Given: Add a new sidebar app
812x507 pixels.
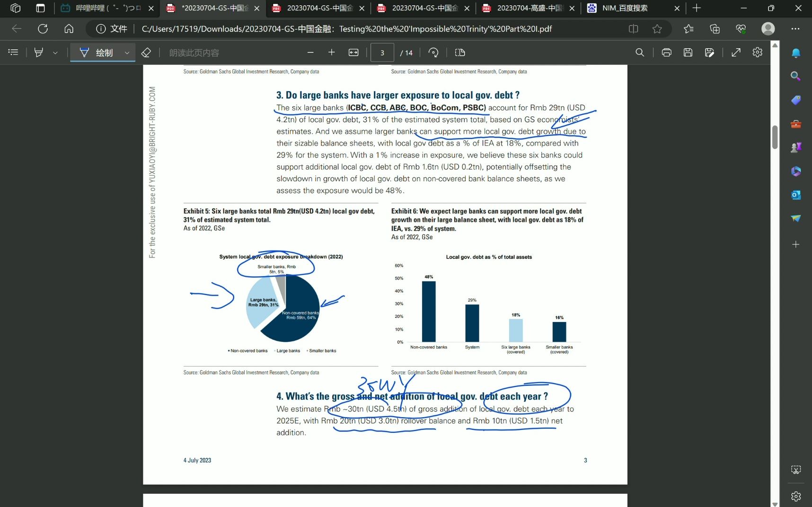Looking at the screenshot, I should 796,245.
